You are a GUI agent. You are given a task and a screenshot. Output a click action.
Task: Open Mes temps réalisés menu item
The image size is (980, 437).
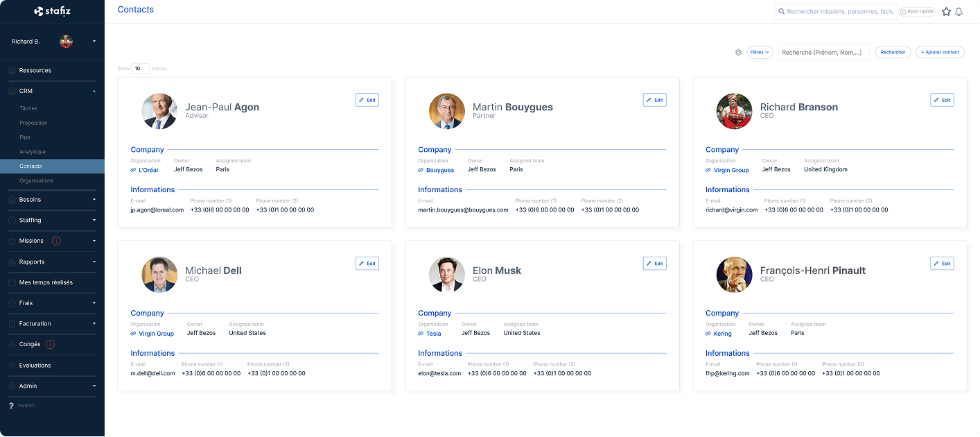click(x=46, y=283)
